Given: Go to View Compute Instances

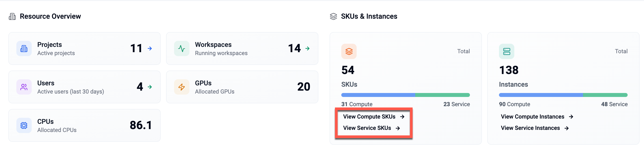Looking at the screenshot, I should click(x=536, y=117).
